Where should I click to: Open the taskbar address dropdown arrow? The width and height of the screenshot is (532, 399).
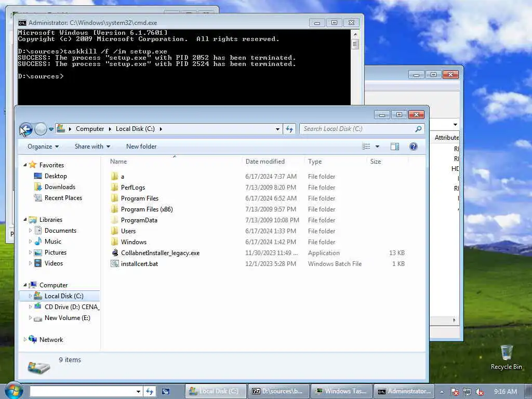coord(138,392)
